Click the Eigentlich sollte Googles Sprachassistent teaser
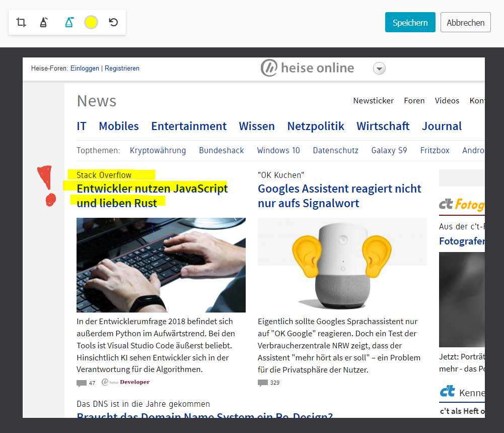The width and height of the screenshot is (504, 433). [x=339, y=345]
